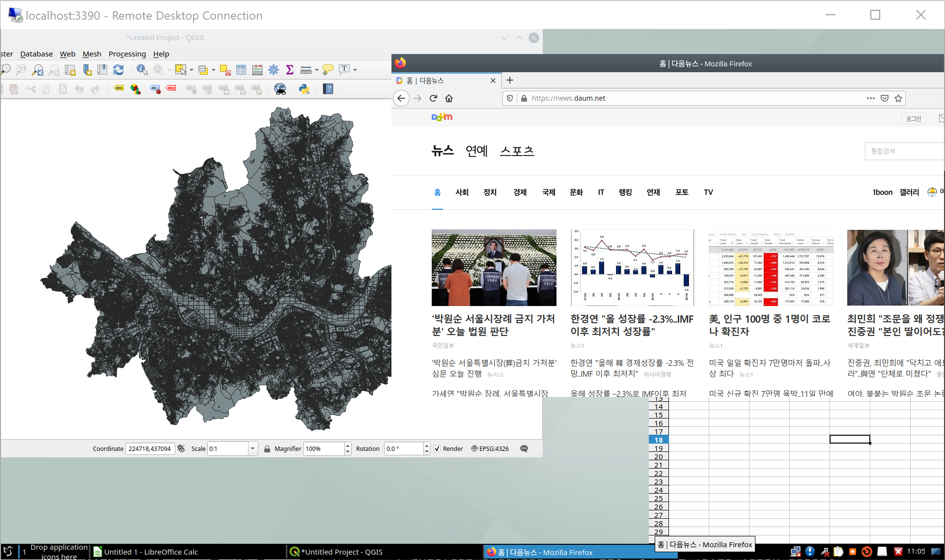945x560 pixels.
Task: Expand the Measure tool dropdown arrow
Action: (317, 70)
